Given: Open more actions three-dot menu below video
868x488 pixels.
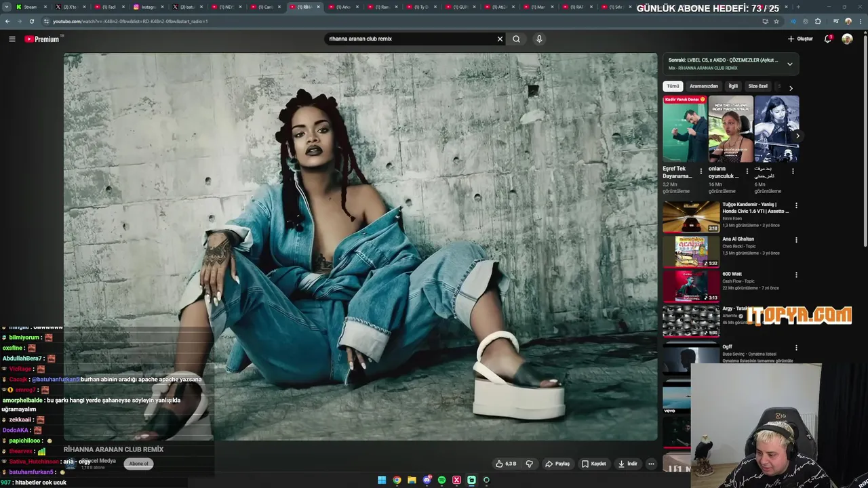Looking at the screenshot, I should (x=651, y=464).
